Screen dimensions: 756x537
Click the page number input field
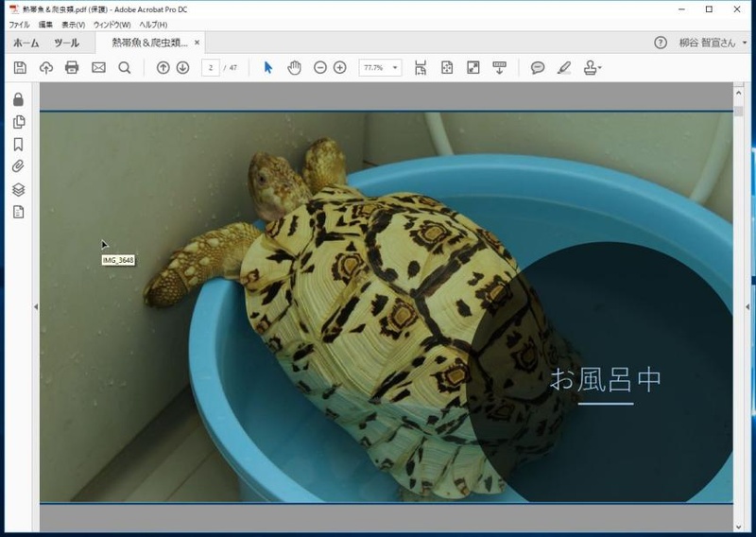211,68
